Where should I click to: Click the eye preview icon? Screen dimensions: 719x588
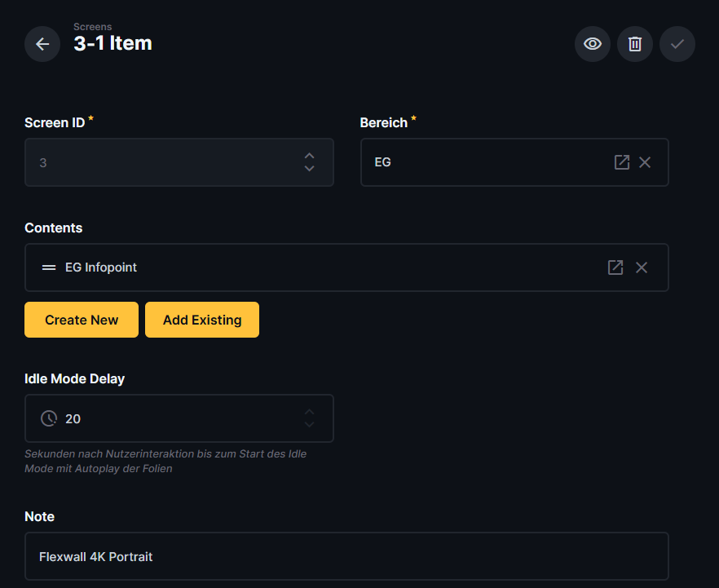pos(593,44)
